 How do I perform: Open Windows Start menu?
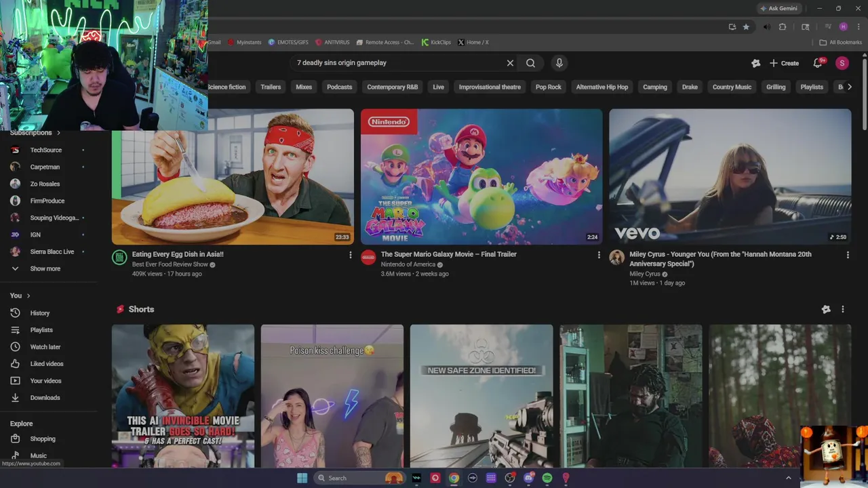pos(302,478)
